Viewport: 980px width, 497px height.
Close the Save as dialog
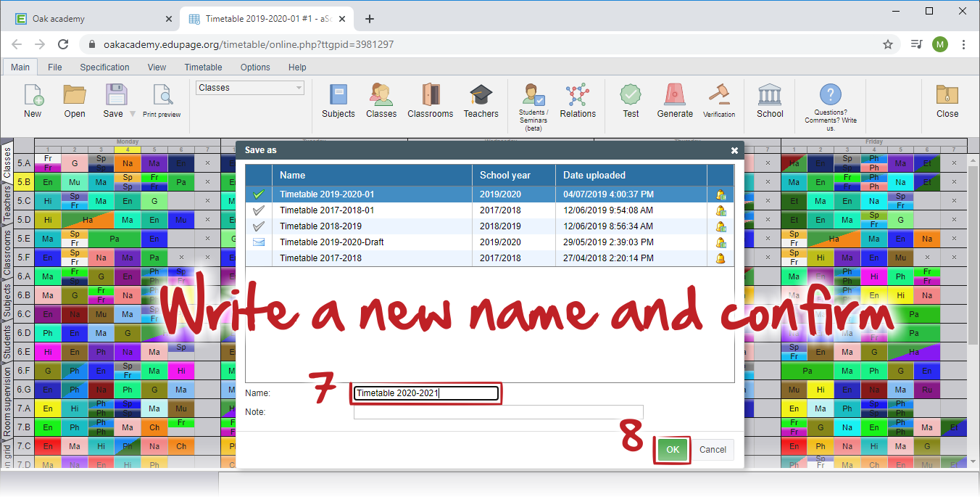pos(734,150)
